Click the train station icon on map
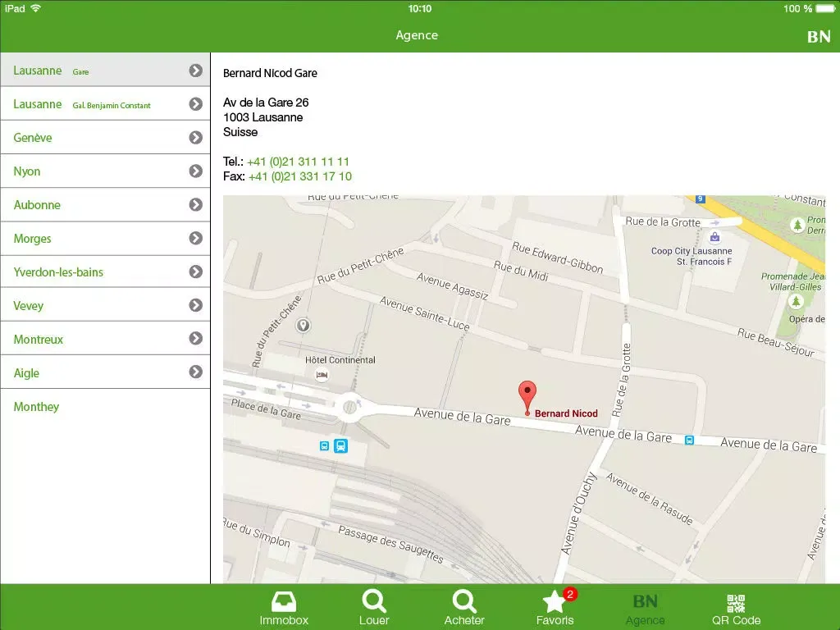Screen dimensions: 840x630 point(340,445)
